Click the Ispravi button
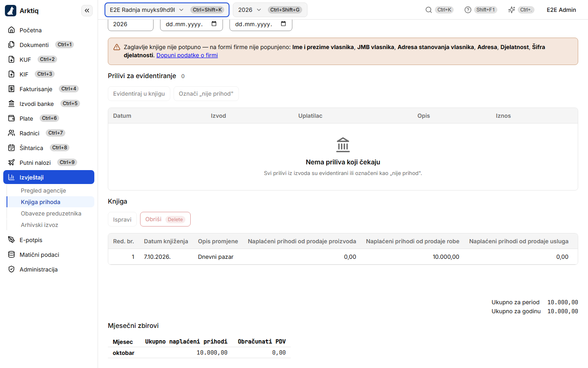588x368 pixels. (x=122, y=220)
